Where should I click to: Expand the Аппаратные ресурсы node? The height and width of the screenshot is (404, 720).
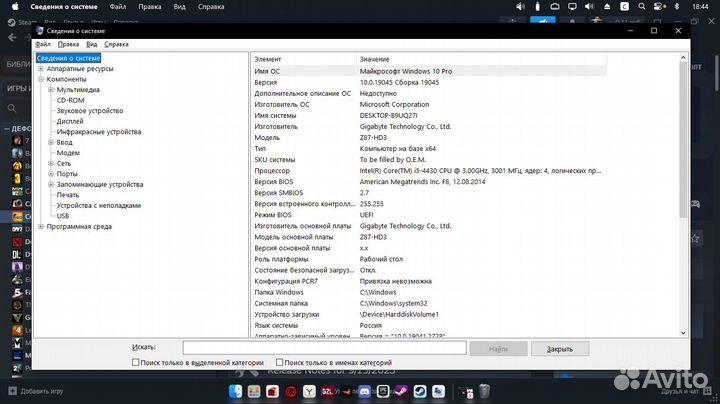tap(41, 69)
